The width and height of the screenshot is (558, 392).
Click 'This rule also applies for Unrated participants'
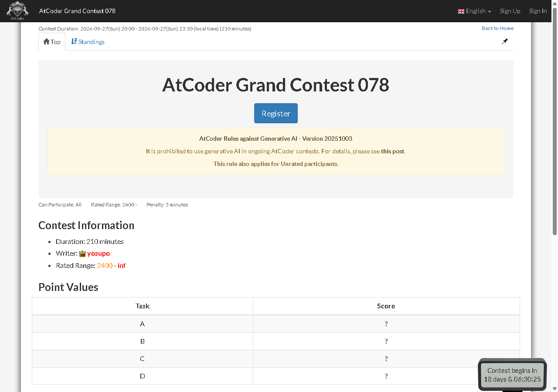(x=276, y=164)
